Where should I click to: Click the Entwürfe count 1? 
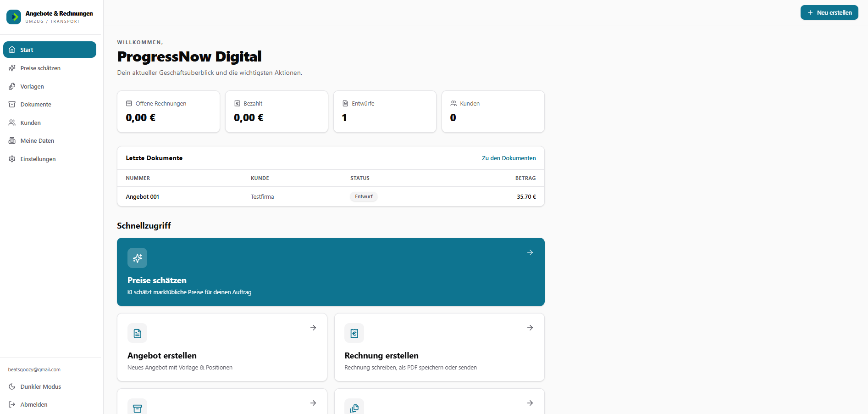pyautogui.click(x=344, y=117)
